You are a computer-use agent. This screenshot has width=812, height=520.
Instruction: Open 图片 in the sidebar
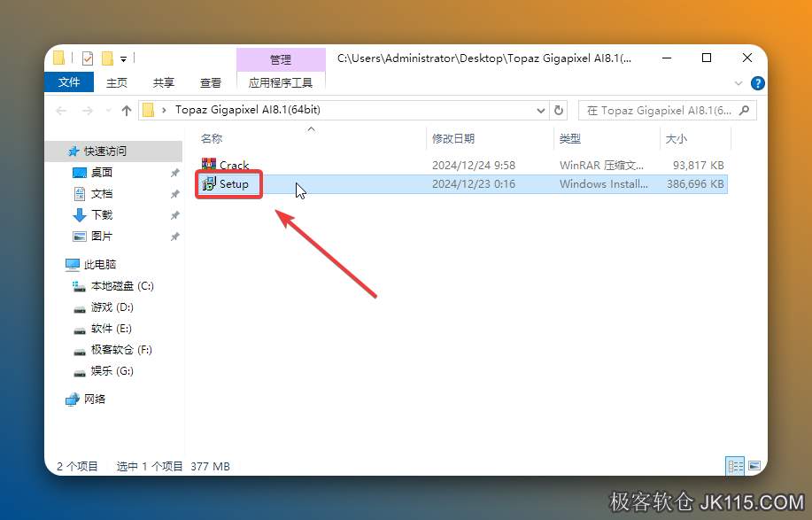tap(102, 236)
